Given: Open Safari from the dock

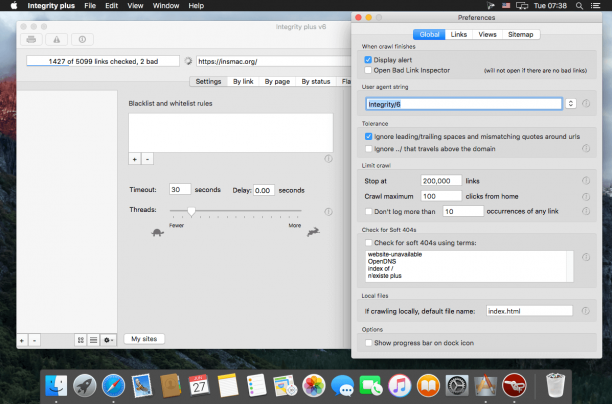Looking at the screenshot, I should point(113,385).
